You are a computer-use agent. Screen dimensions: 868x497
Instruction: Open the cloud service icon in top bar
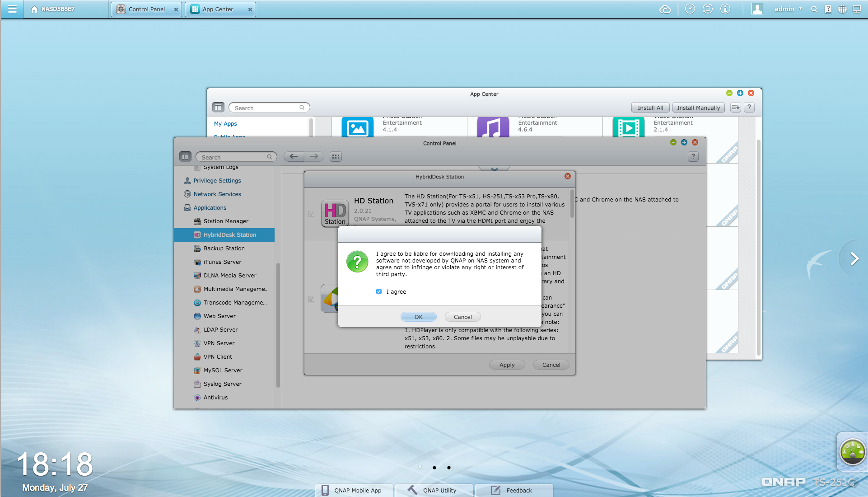pos(665,9)
